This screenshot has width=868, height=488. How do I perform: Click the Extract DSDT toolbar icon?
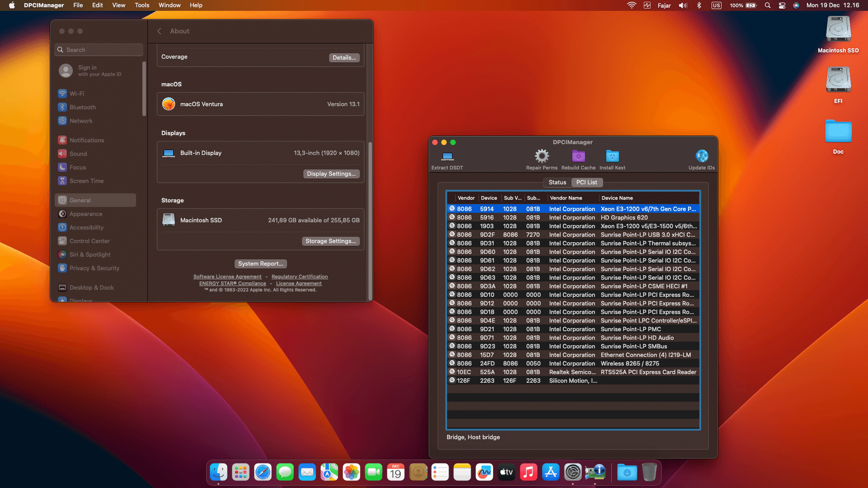click(447, 157)
